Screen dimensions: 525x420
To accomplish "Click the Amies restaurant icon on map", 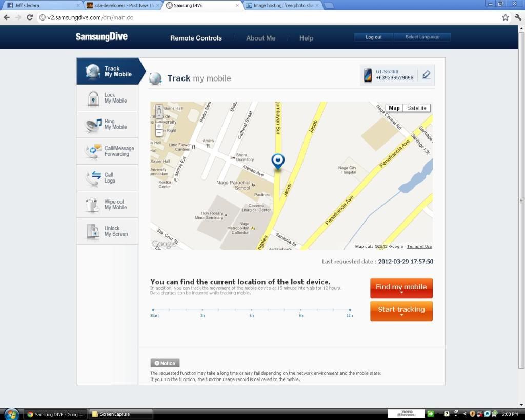I will (208, 145).
